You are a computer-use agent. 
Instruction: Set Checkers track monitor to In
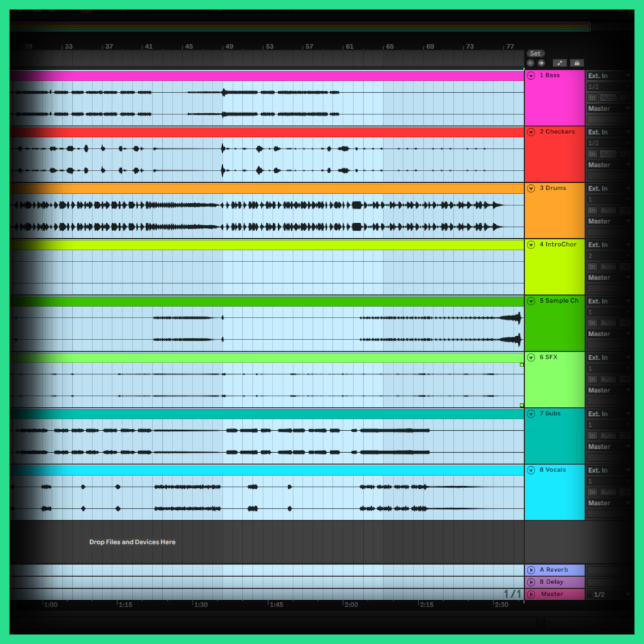(592, 154)
